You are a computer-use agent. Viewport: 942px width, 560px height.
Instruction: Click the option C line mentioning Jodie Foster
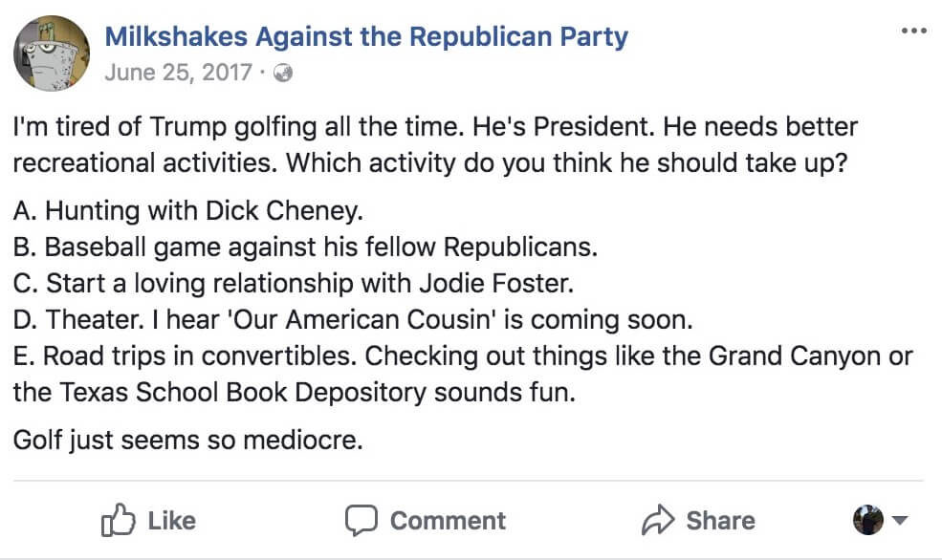coord(294,283)
